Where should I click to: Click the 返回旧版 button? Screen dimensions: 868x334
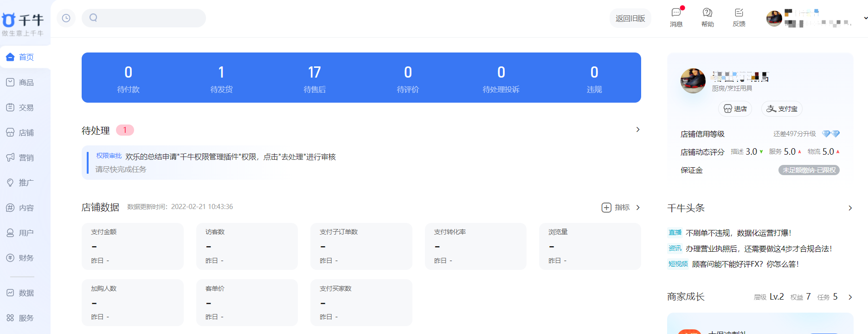[x=630, y=18]
